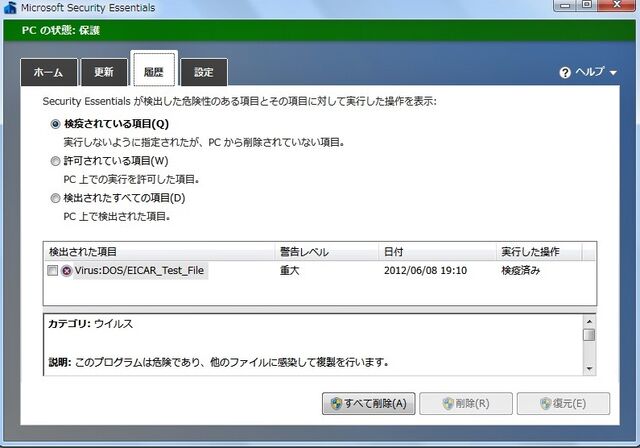Check the box for Virus:DOS/EICAR_Test_File

coord(53,271)
